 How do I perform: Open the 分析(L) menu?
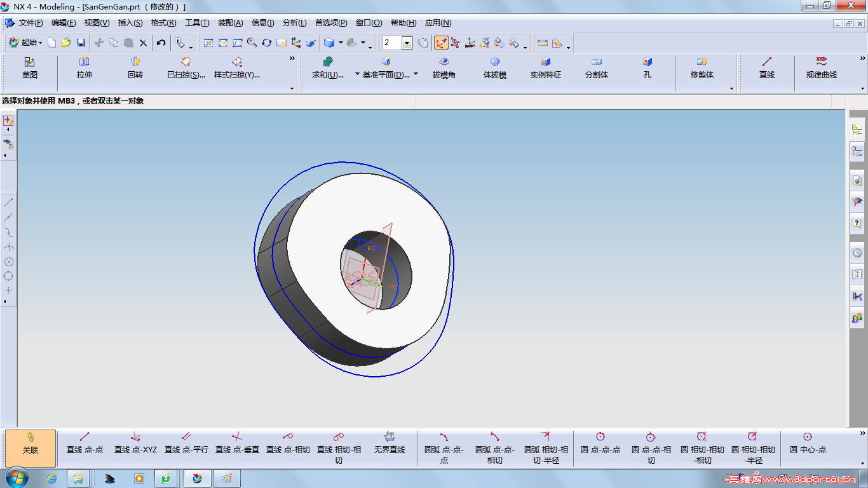pos(294,23)
